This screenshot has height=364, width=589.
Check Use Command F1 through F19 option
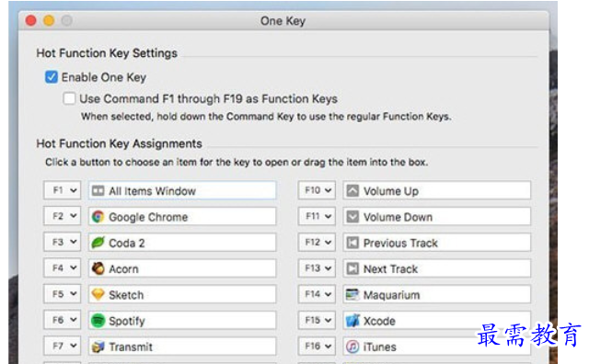[69, 98]
